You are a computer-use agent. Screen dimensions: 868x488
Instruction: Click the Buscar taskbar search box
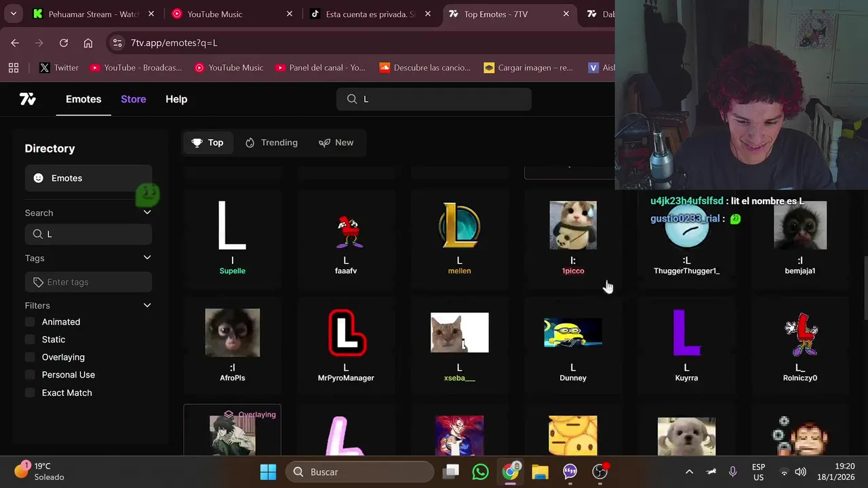359,472
